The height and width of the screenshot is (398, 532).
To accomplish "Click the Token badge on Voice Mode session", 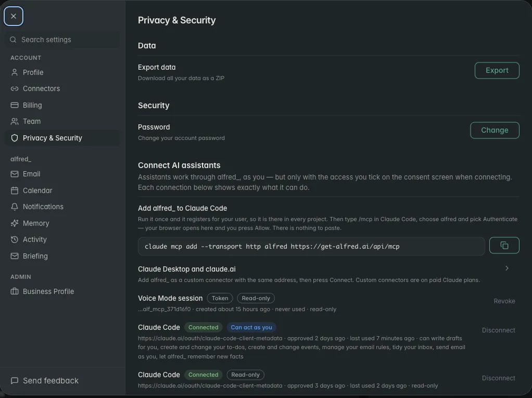I will pyautogui.click(x=220, y=298).
